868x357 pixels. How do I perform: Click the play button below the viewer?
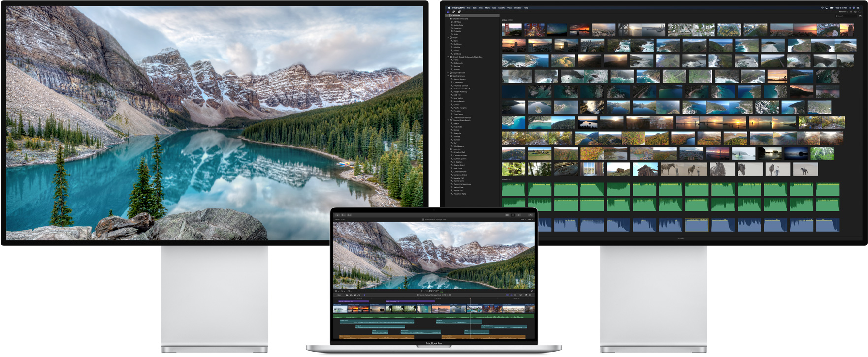coord(422,291)
